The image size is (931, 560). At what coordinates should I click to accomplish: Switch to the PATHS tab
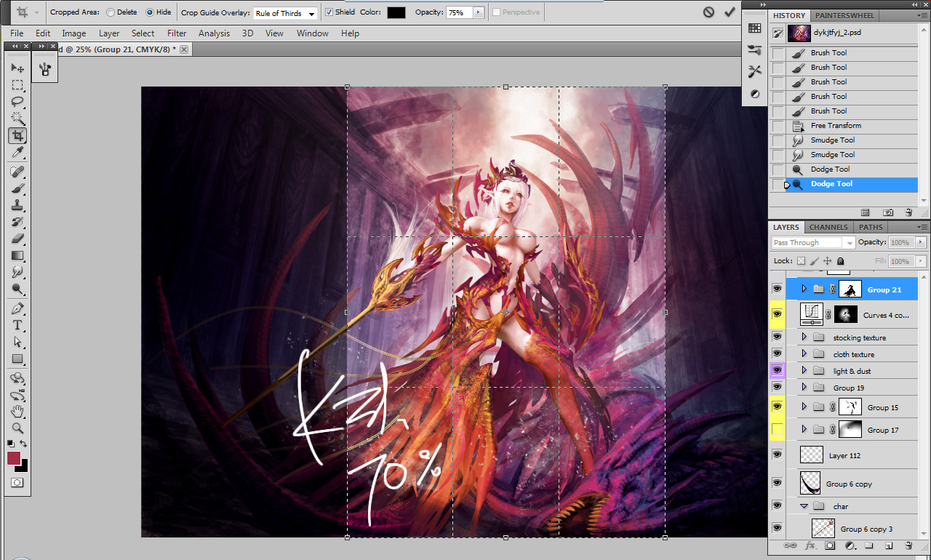coord(871,227)
